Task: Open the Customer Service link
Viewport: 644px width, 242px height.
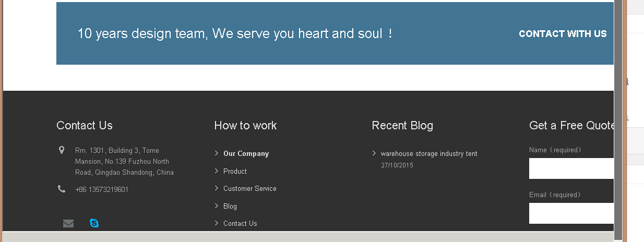Action: click(x=249, y=189)
